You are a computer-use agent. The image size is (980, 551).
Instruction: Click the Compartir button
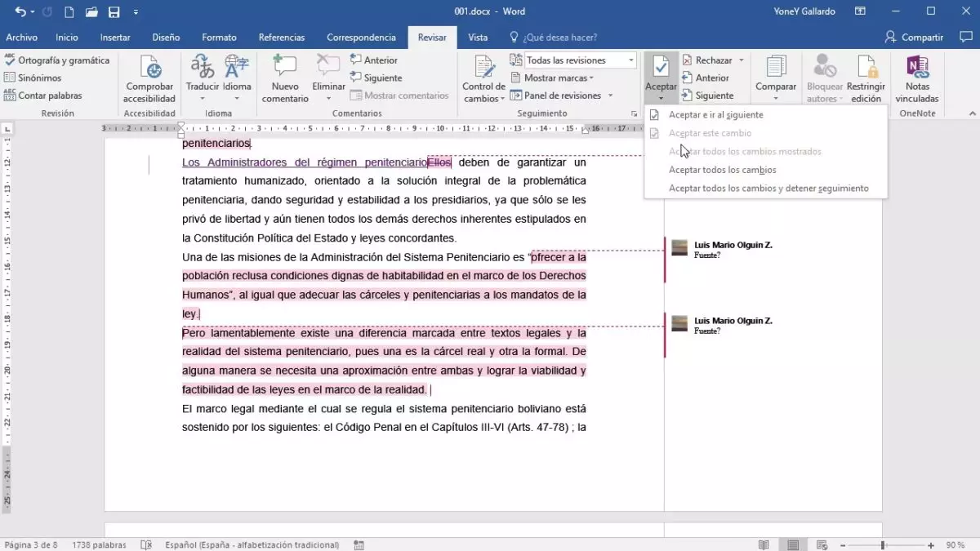(914, 38)
